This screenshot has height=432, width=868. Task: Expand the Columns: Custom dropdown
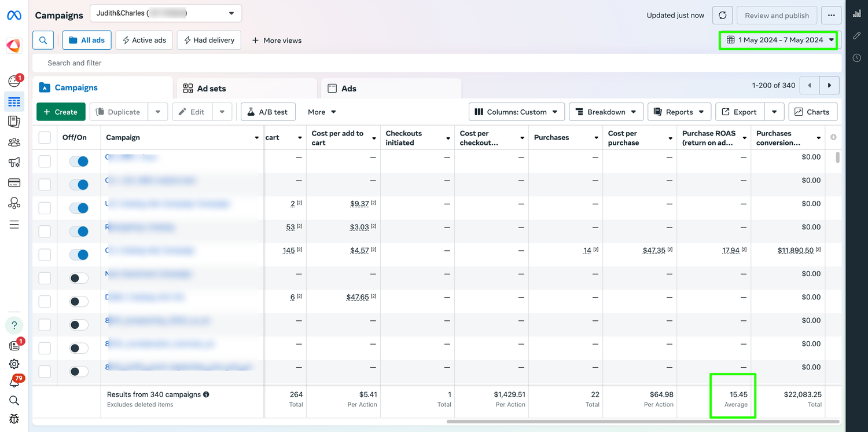[x=516, y=112]
